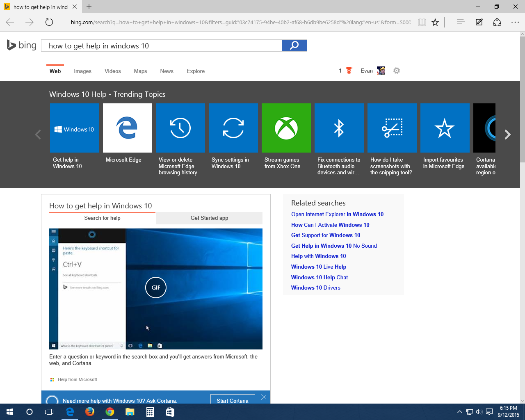The width and height of the screenshot is (525, 420).
Task: Click the Start Cortana button
Action: tap(233, 400)
